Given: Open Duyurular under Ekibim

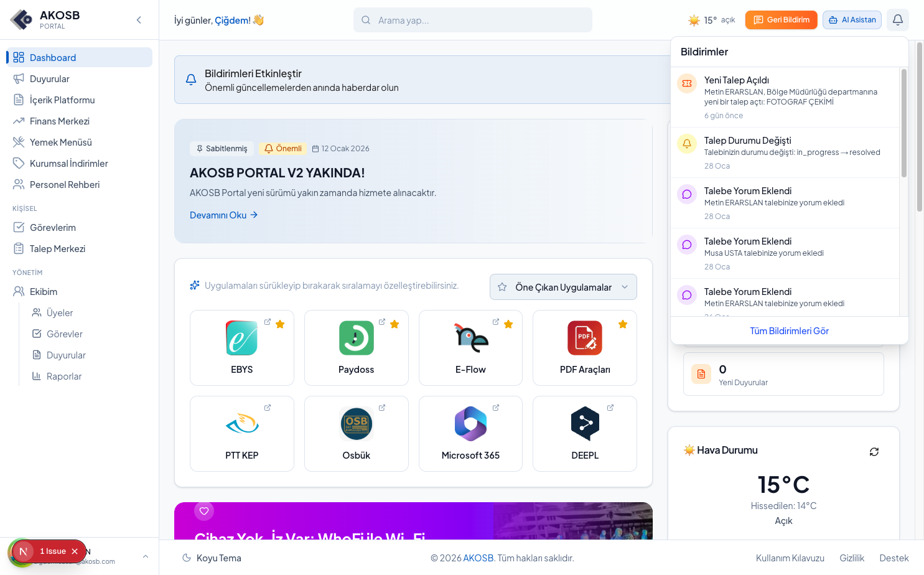Looking at the screenshot, I should point(88,355).
